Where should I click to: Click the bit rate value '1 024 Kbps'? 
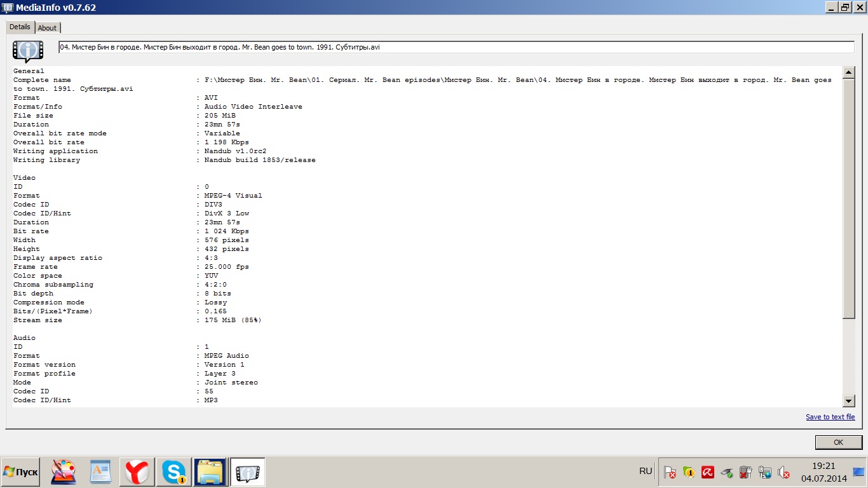[x=227, y=231]
